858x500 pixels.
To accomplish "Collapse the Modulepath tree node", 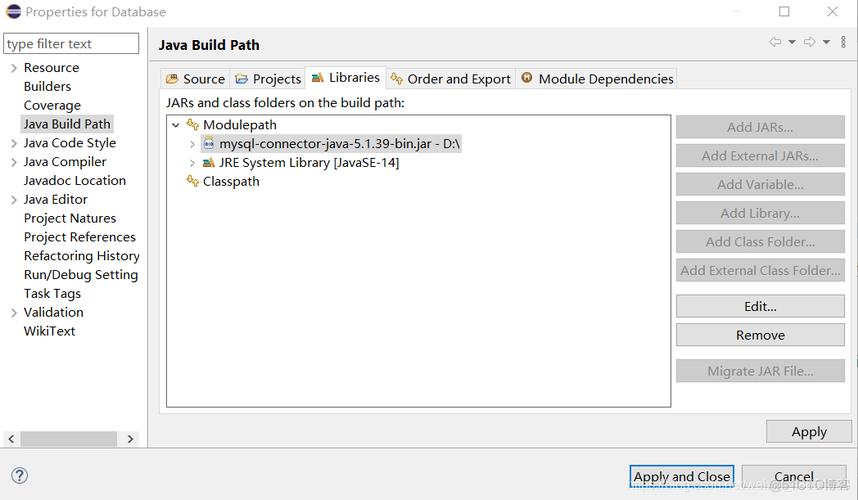I will (x=176, y=125).
